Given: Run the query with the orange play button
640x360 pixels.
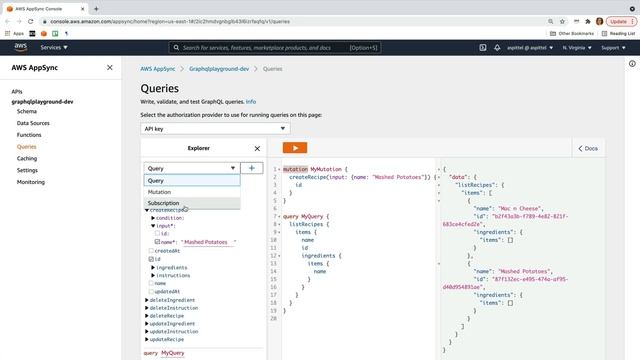Looking at the screenshot, I should coord(295,148).
